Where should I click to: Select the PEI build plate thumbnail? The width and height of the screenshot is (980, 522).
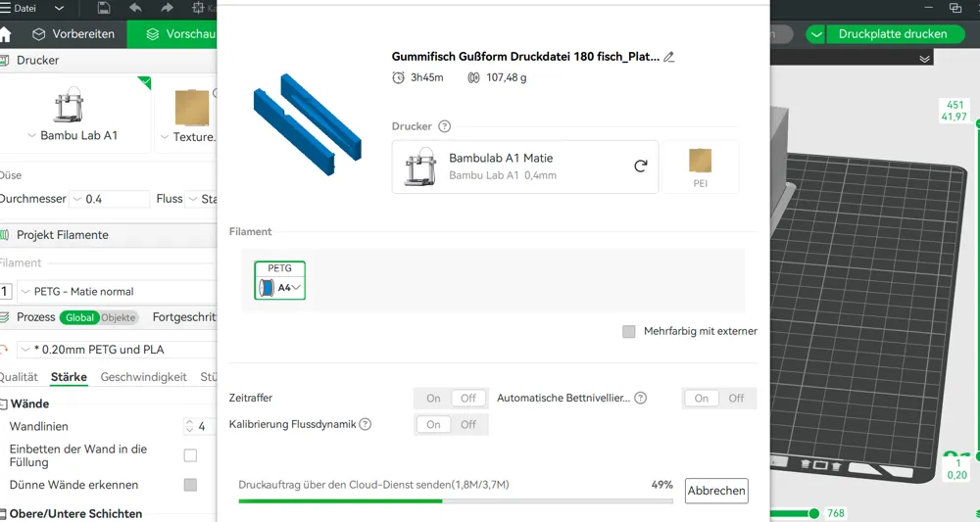(x=700, y=166)
